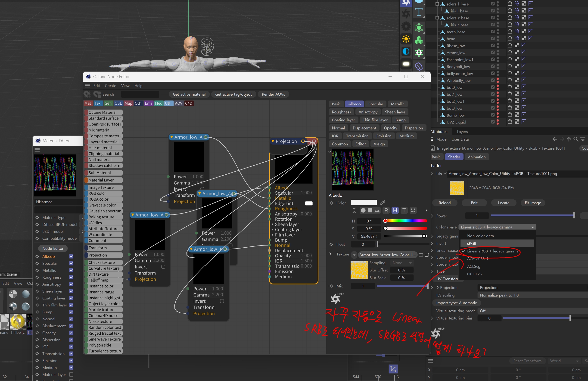Screen dimensions: 588x381
Task: Open the Sampling None dropdown
Action: click(402, 263)
